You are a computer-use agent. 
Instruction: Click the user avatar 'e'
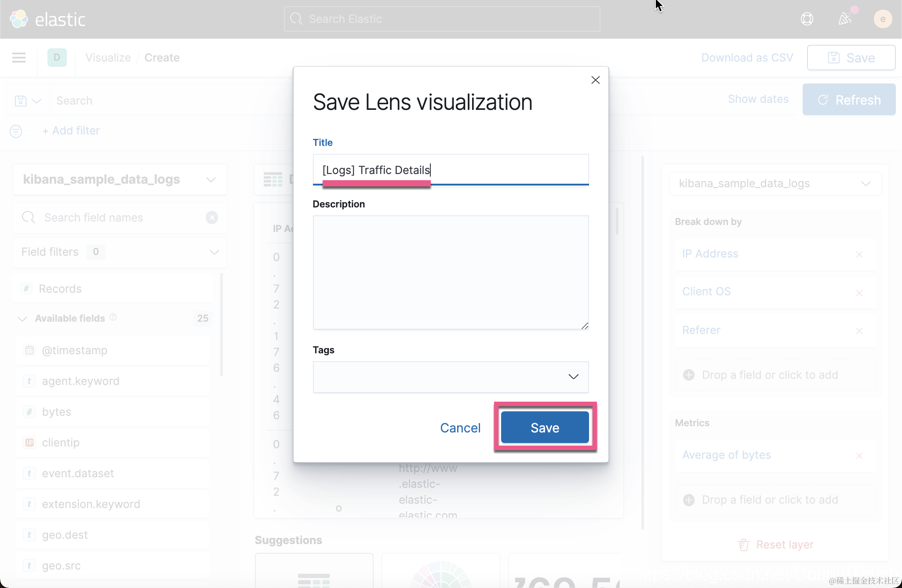[x=883, y=19]
